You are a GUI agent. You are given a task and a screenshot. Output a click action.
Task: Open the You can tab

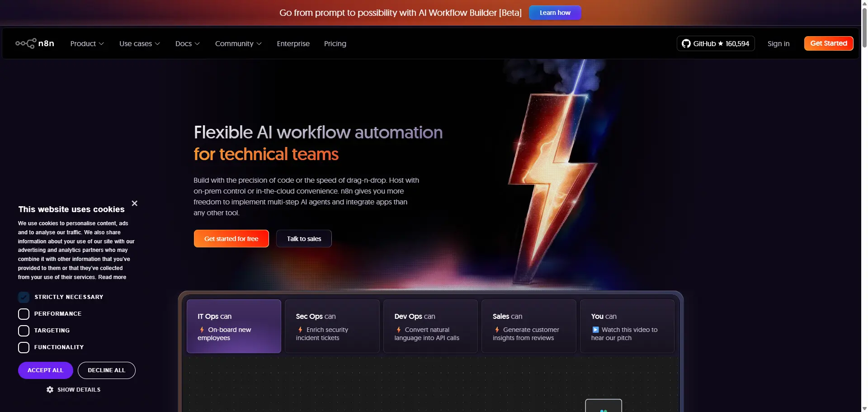click(x=627, y=326)
